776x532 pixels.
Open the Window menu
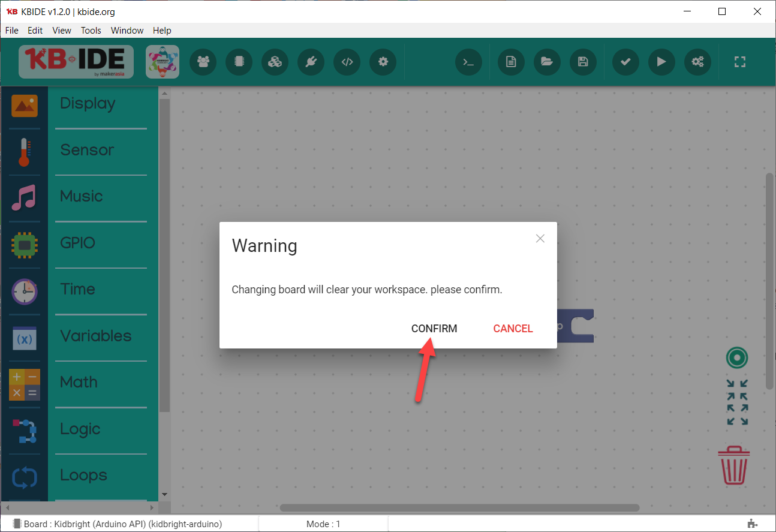pyautogui.click(x=127, y=31)
